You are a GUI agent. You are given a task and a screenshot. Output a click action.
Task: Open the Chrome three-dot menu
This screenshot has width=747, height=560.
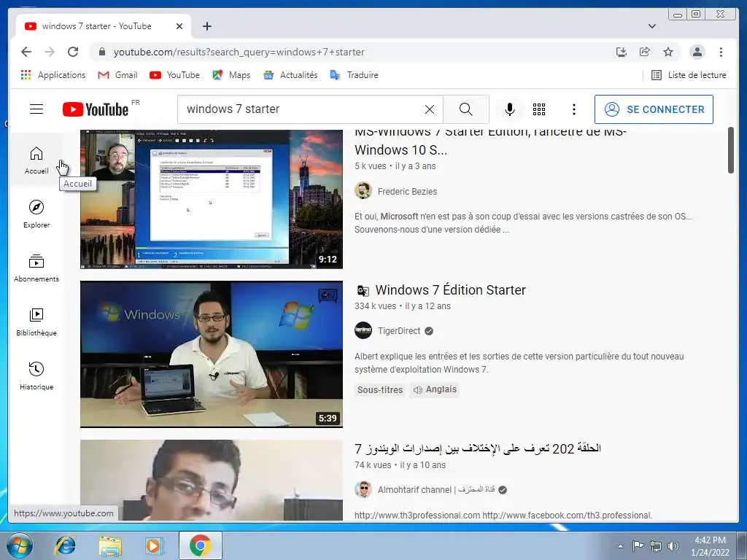721,52
